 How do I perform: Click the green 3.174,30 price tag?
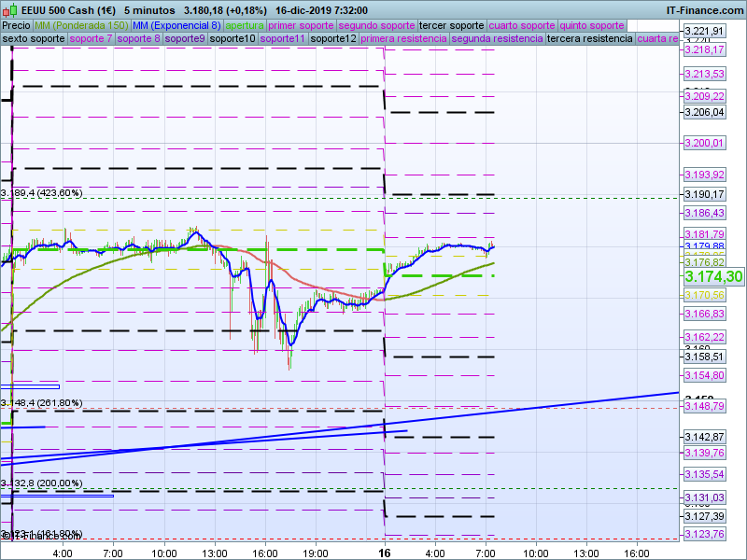[713, 276]
